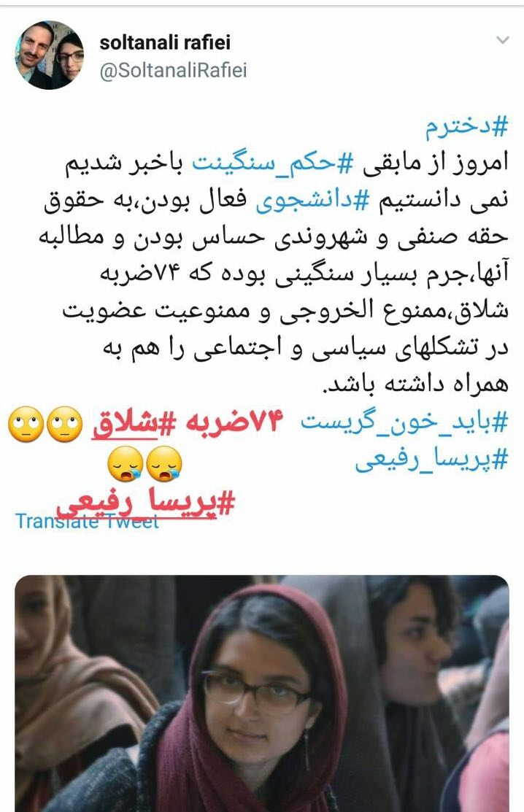This screenshot has height=812, width=524.
Task: Click the red #پریسا_رفیعی annotation
Action: 145,503
